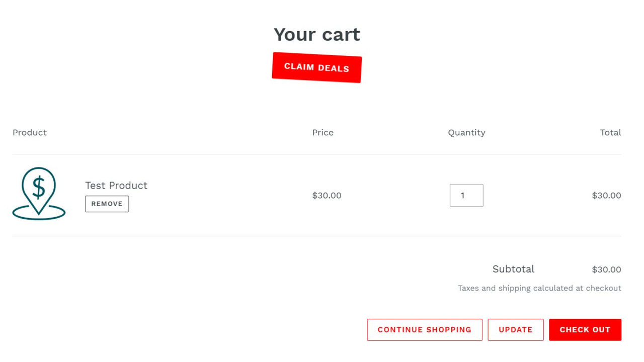Click the Quantity column header

[x=466, y=132]
